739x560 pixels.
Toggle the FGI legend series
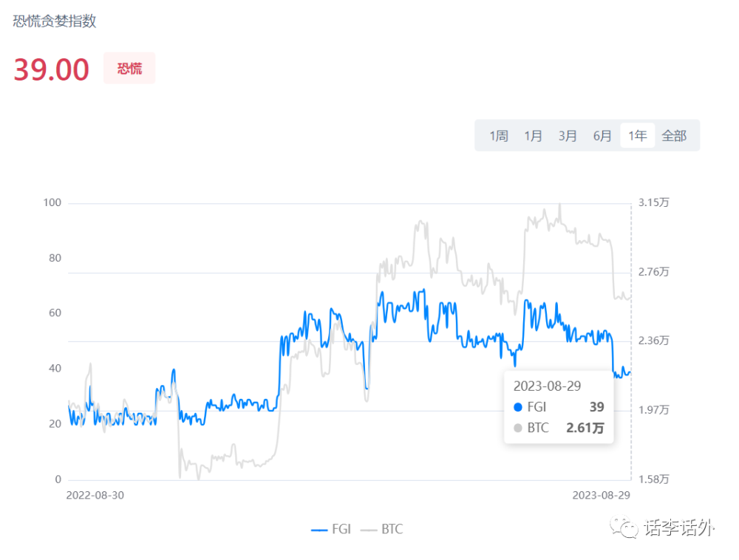331,530
